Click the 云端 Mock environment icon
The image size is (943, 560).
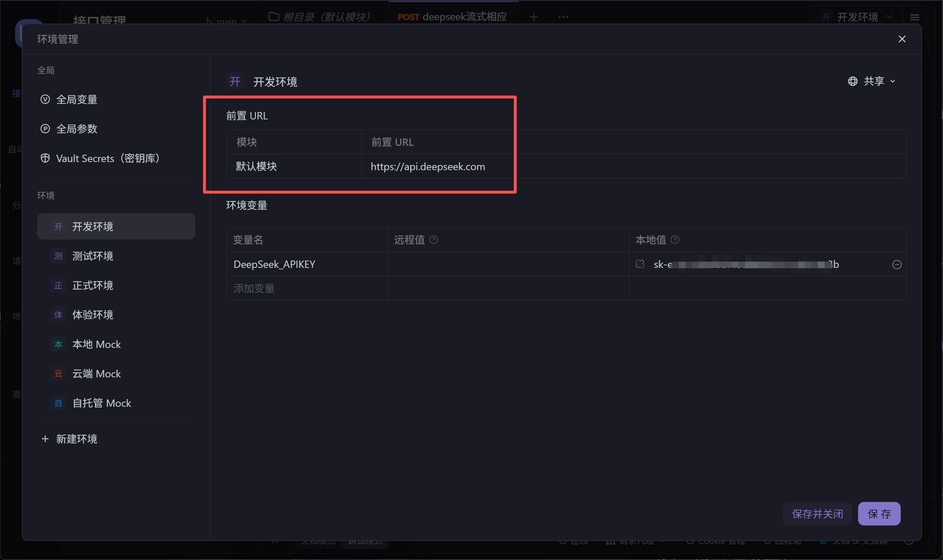point(58,374)
